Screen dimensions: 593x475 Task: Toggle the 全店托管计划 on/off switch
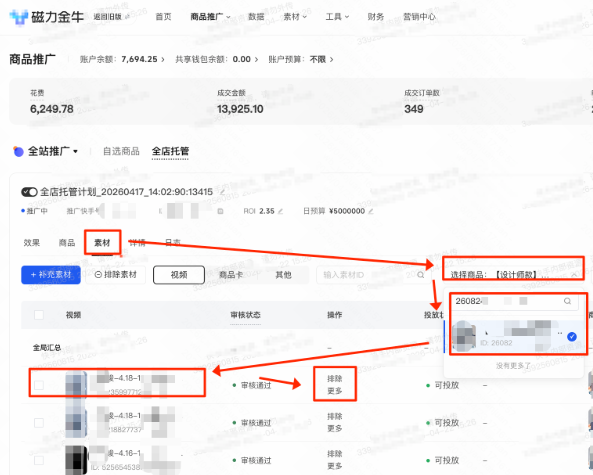tap(29, 192)
